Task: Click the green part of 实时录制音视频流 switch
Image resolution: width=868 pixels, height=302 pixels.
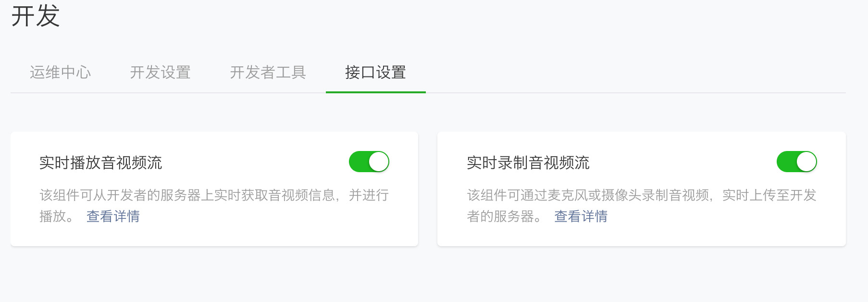Action: pos(786,162)
